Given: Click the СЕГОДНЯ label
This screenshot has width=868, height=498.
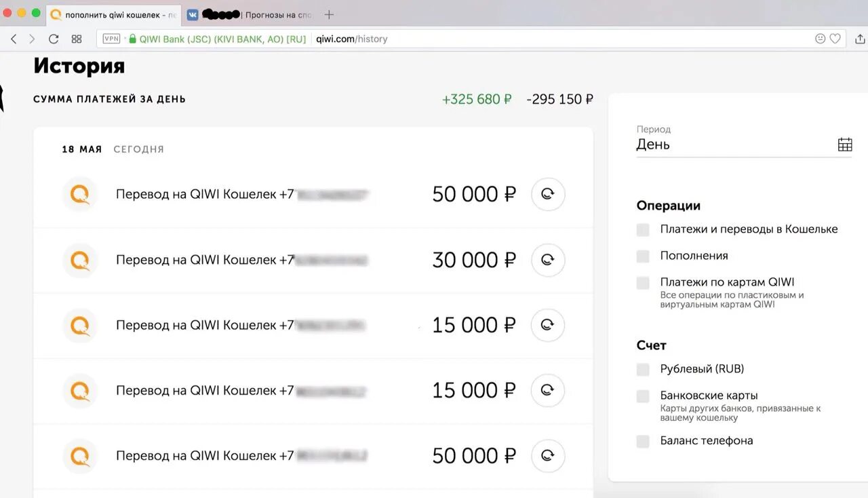Looking at the screenshot, I should pyautogui.click(x=139, y=149).
